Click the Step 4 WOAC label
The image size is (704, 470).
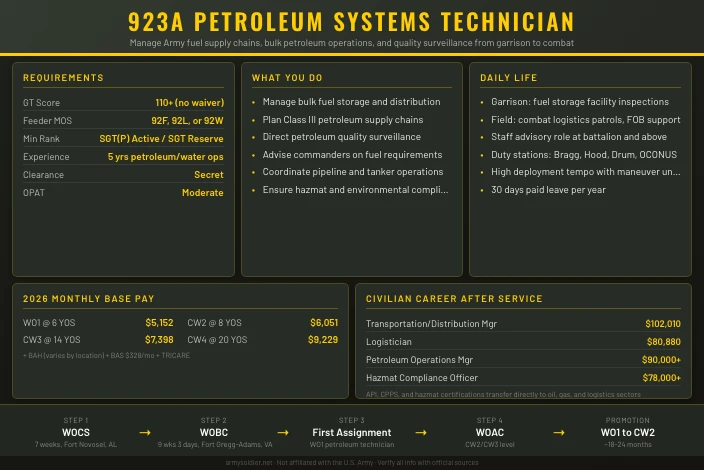pyautogui.click(x=489, y=433)
